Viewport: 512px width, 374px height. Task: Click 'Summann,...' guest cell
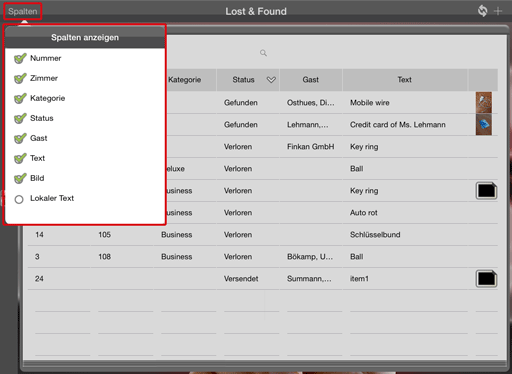(309, 279)
